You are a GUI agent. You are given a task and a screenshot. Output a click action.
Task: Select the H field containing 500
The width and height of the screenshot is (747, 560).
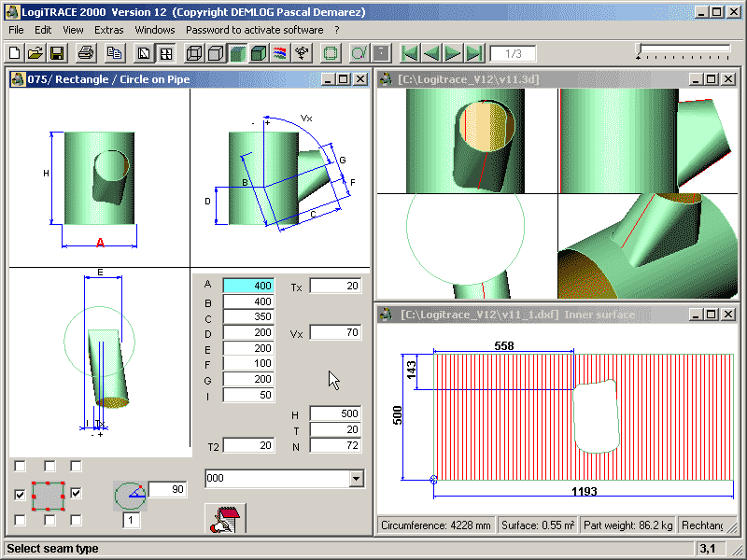click(x=335, y=413)
